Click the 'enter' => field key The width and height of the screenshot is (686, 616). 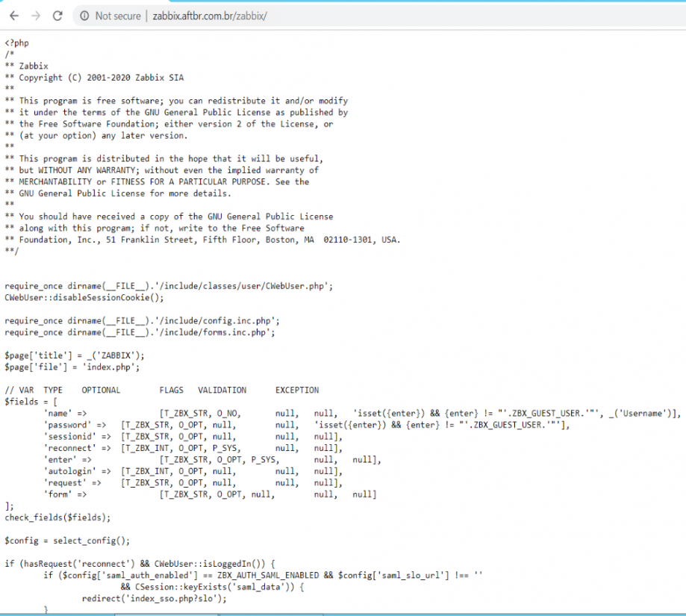pos(67,460)
